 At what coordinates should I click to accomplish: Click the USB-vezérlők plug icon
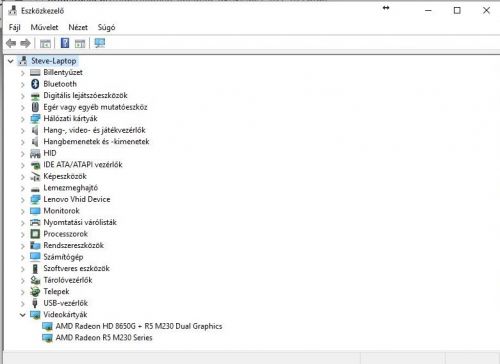pyautogui.click(x=35, y=303)
